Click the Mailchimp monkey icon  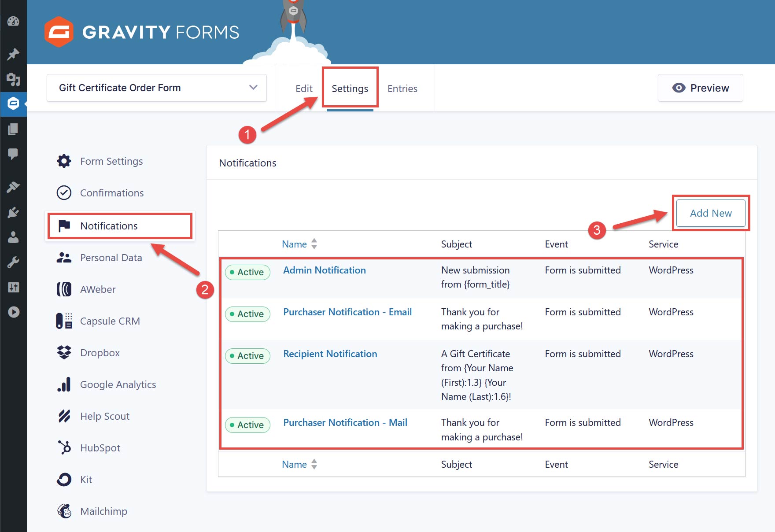coord(64,511)
